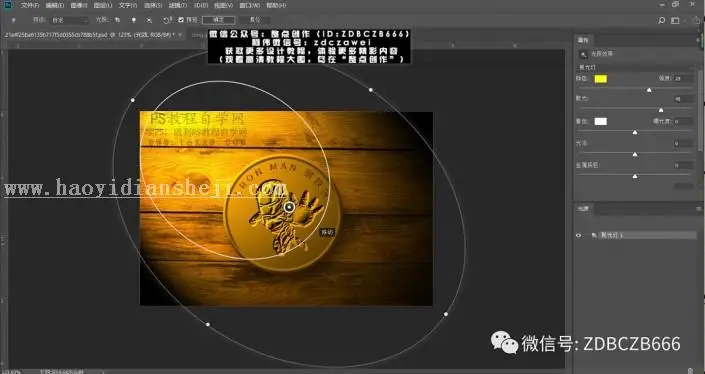This screenshot has height=374, width=705.
Task: Open the 图层(L) Layer menu
Action: coord(103,5)
